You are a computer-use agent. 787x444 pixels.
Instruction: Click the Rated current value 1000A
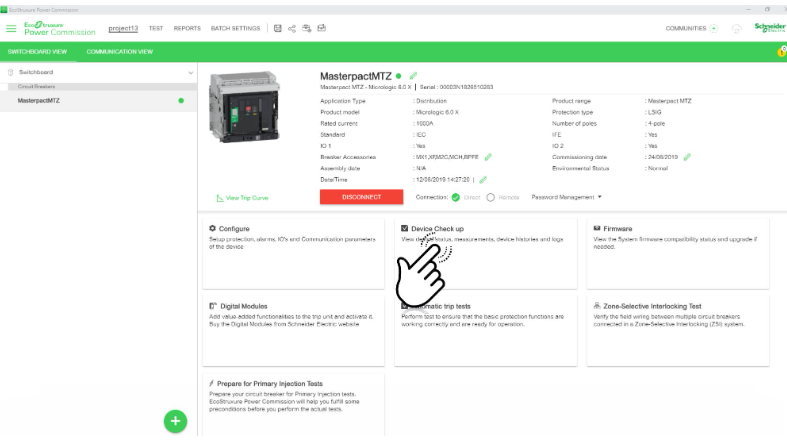(425, 123)
